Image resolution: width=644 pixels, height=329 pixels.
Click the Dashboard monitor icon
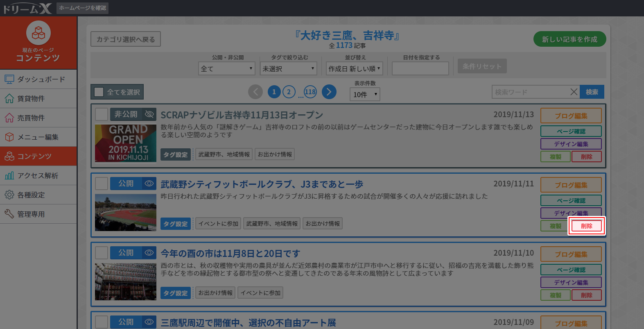pos(9,79)
